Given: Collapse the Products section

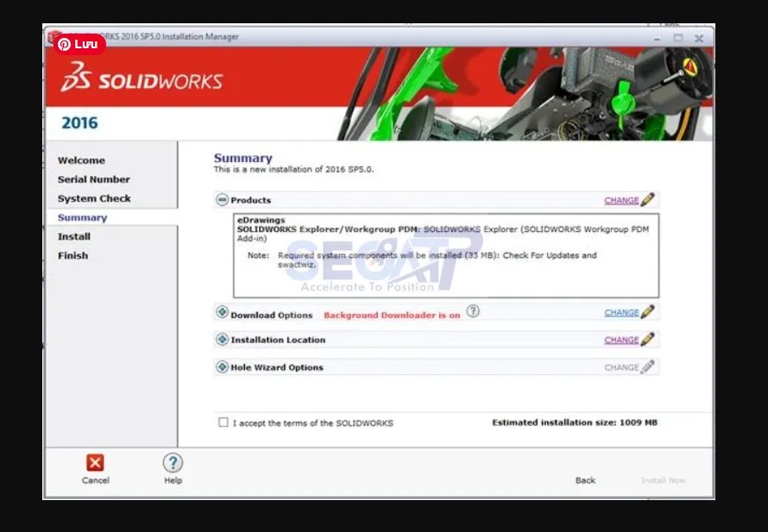Looking at the screenshot, I should (223, 199).
